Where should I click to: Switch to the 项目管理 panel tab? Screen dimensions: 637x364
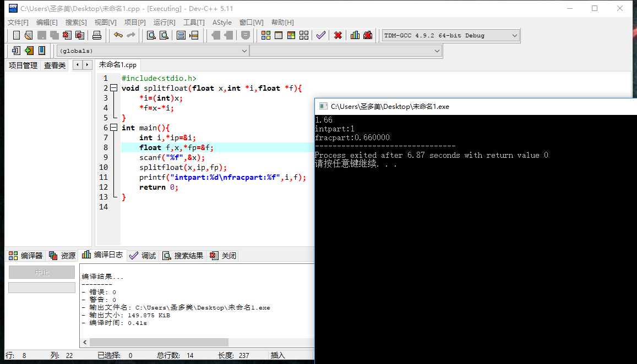23,65
